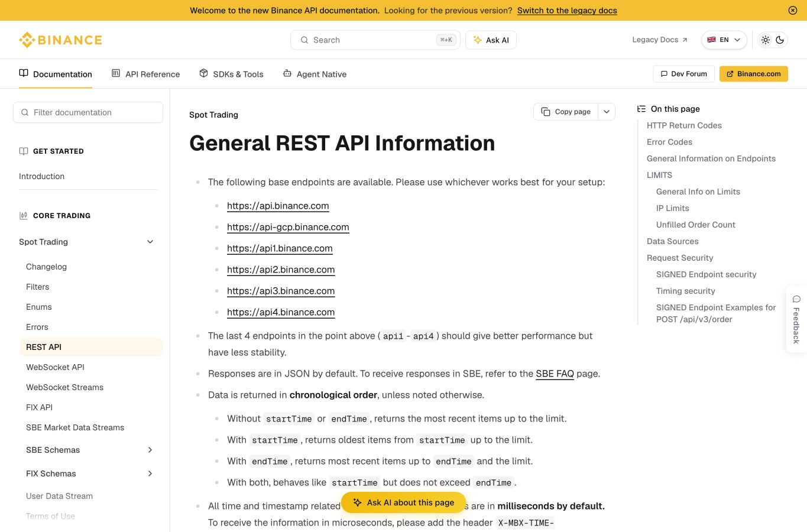Jump to Timing security section
Viewport: 807px width, 532px height.
[x=686, y=291]
